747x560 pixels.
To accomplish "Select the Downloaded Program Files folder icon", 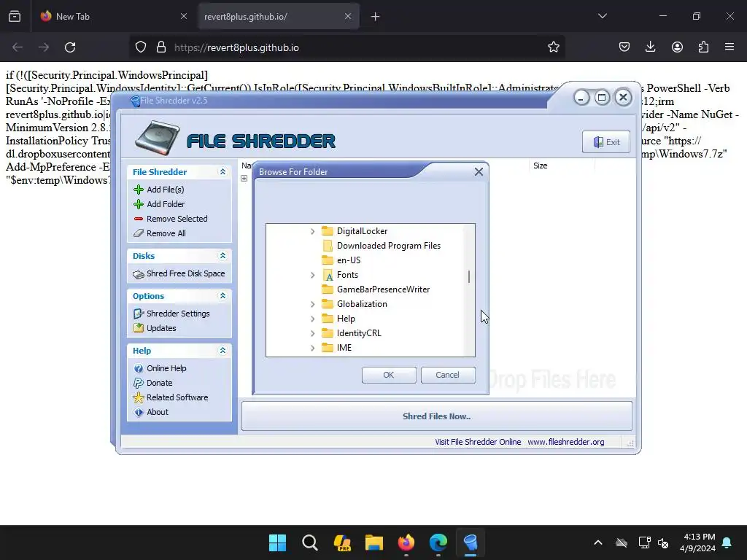I will pos(328,246).
